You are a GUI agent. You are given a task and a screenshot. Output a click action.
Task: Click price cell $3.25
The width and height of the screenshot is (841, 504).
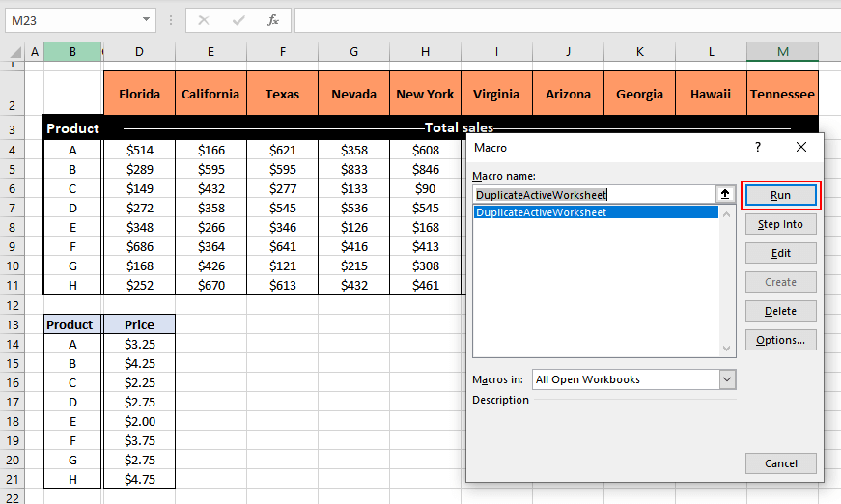tap(139, 345)
